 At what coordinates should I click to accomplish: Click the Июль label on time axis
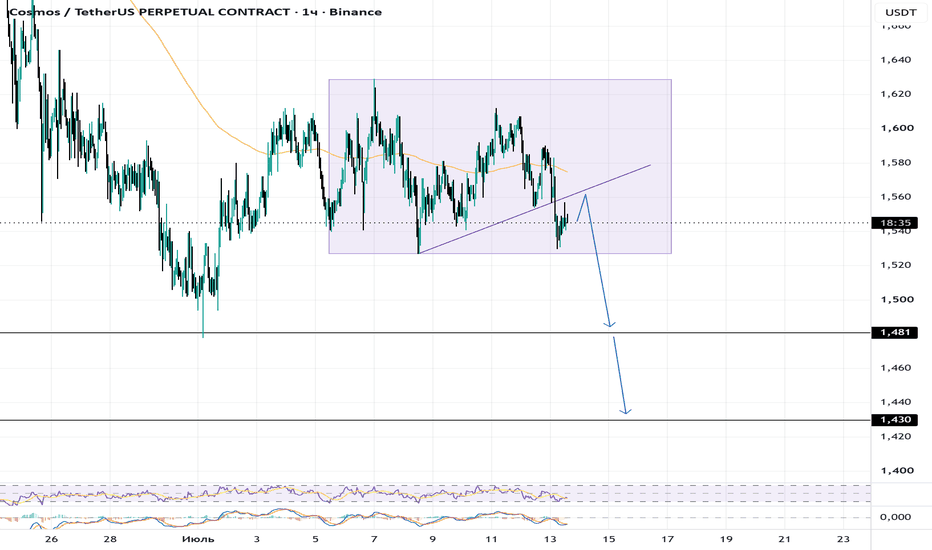coord(198,539)
